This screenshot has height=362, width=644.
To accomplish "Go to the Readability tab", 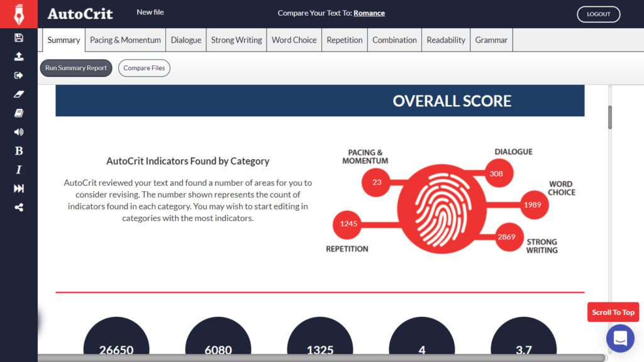I will click(446, 40).
